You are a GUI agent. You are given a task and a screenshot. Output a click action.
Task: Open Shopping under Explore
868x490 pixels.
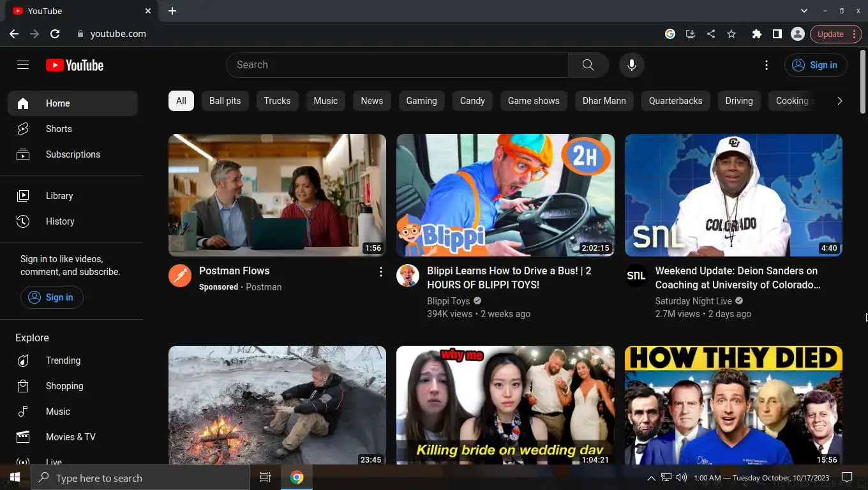[x=73, y=386]
